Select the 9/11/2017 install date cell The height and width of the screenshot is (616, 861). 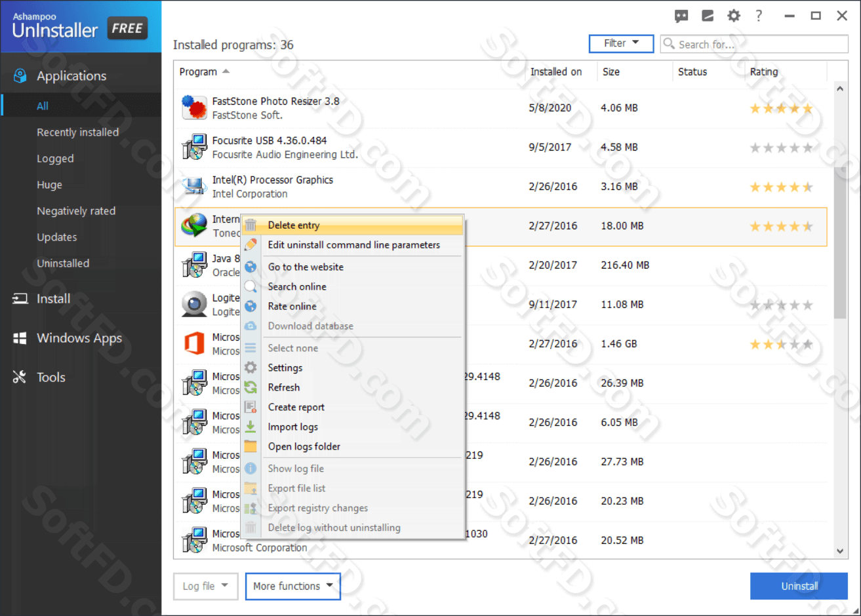[x=553, y=304]
